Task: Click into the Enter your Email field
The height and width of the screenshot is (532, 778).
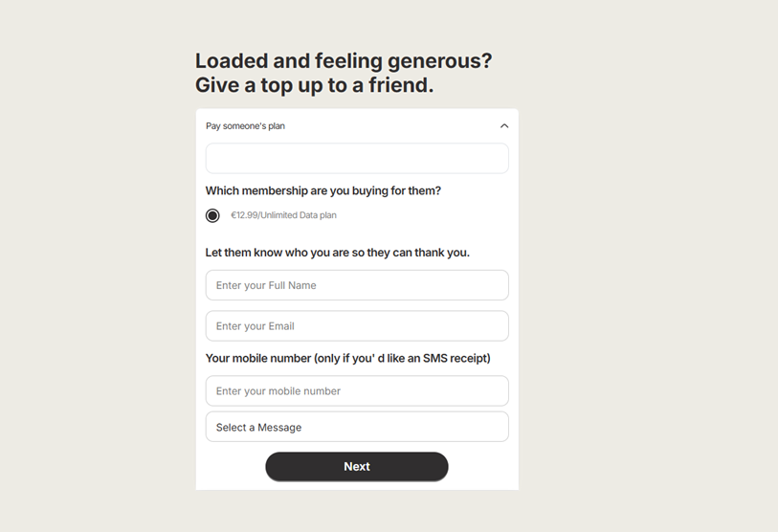Action: (357, 326)
